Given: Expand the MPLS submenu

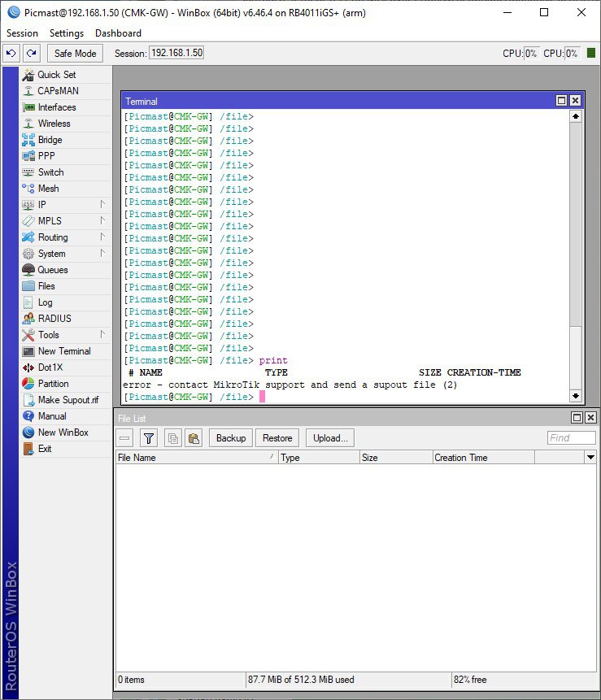Looking at the screenshot, I should pos(102,220).
